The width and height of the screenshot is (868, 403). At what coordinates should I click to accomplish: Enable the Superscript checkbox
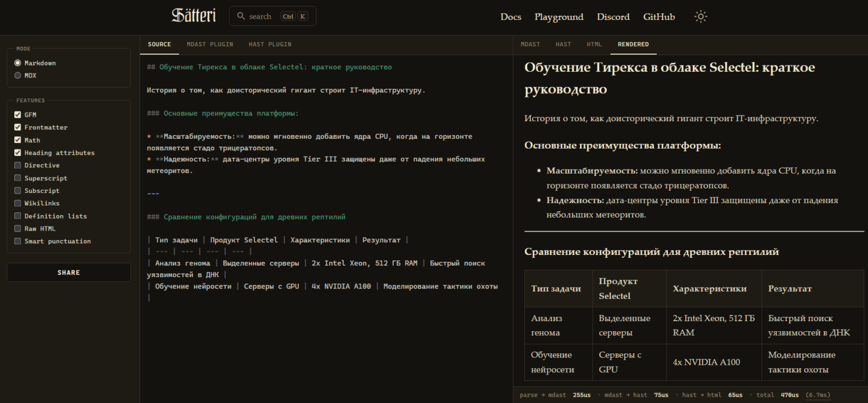point(18,178)
